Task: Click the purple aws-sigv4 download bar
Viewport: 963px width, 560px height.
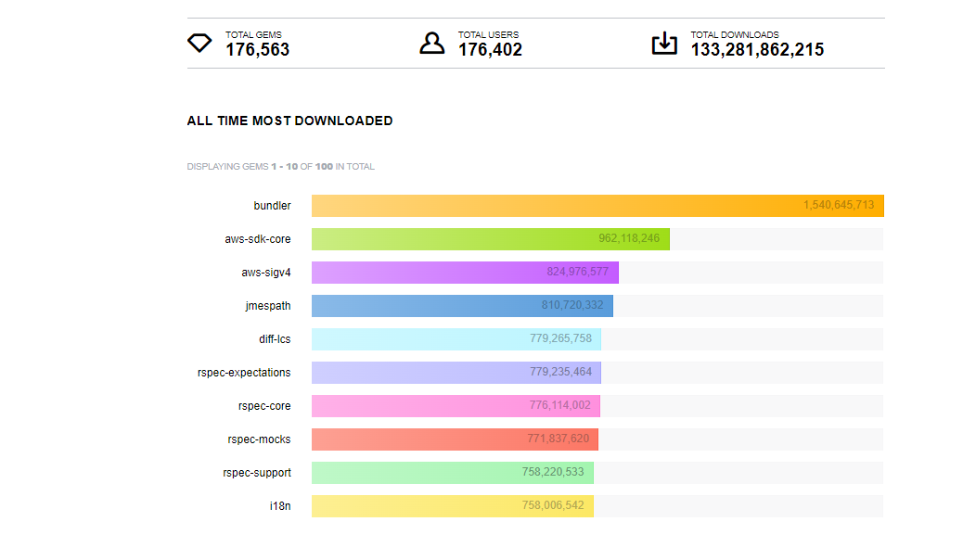Action: click(x=465, y=273)
